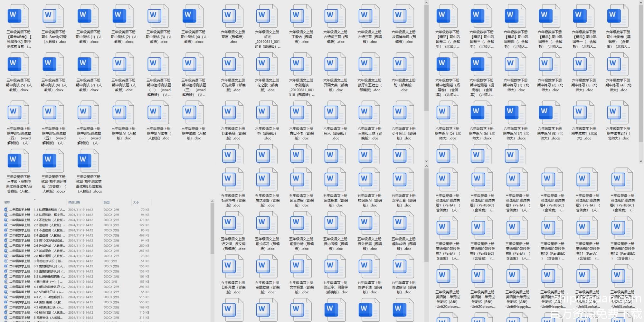Click the 英语版阶段过关卷8 (PartB&C) file name
644x322 pixels.
coord(482,251)
